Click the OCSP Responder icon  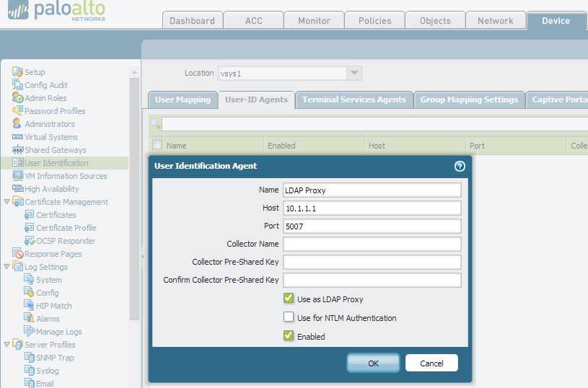point(30,240)
